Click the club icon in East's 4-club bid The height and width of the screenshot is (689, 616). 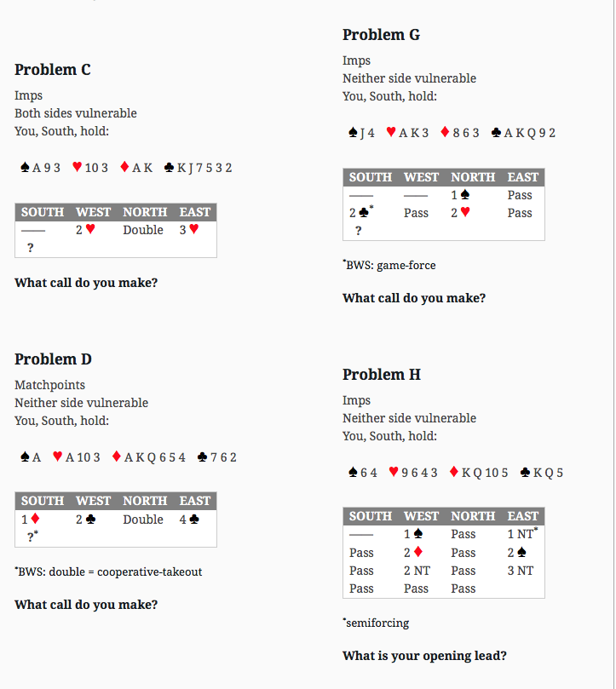point(194,519)
